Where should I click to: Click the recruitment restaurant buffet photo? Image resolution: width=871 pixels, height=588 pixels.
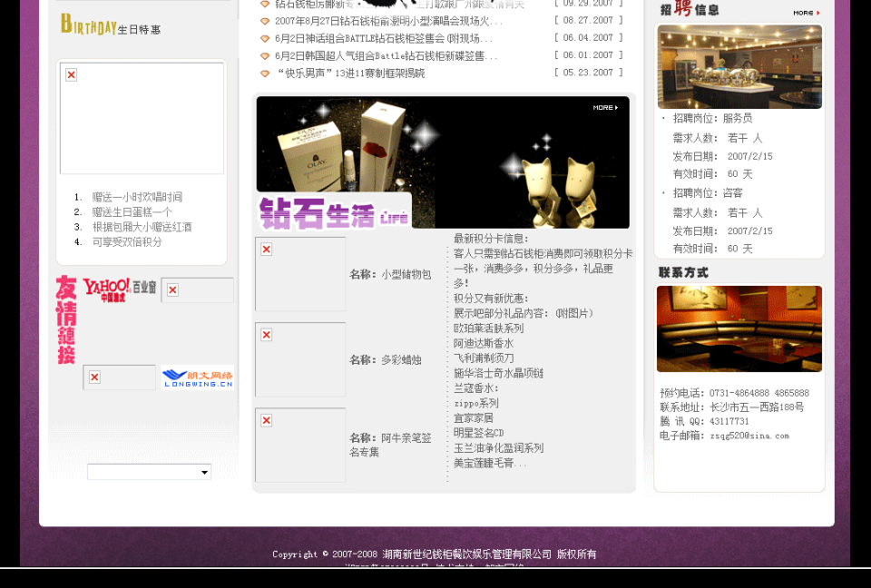(739, 66)
